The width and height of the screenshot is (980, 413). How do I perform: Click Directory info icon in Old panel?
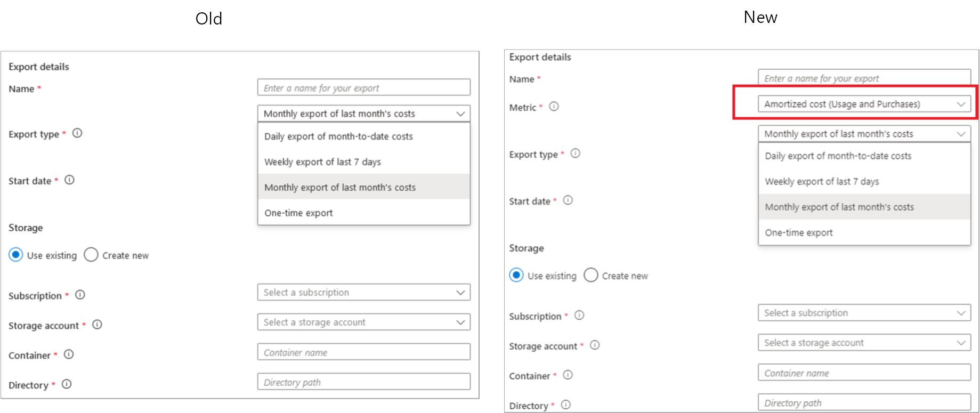(x=67, y=384)
